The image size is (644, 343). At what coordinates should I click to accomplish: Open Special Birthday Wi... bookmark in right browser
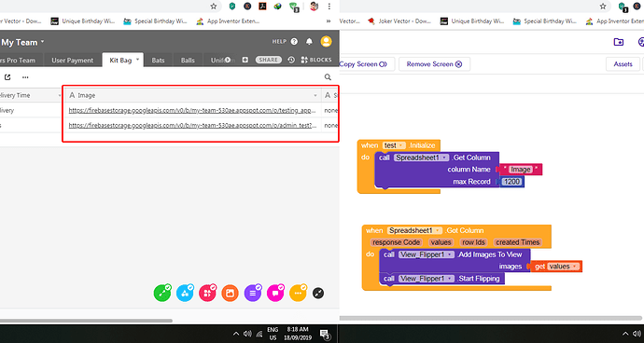(544, 21)
